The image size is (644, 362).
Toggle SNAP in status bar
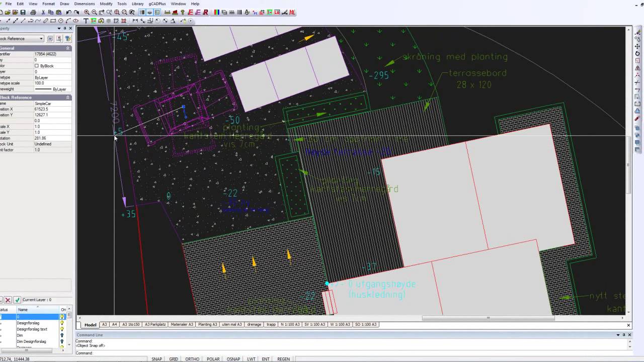click(x=156, y=359)
